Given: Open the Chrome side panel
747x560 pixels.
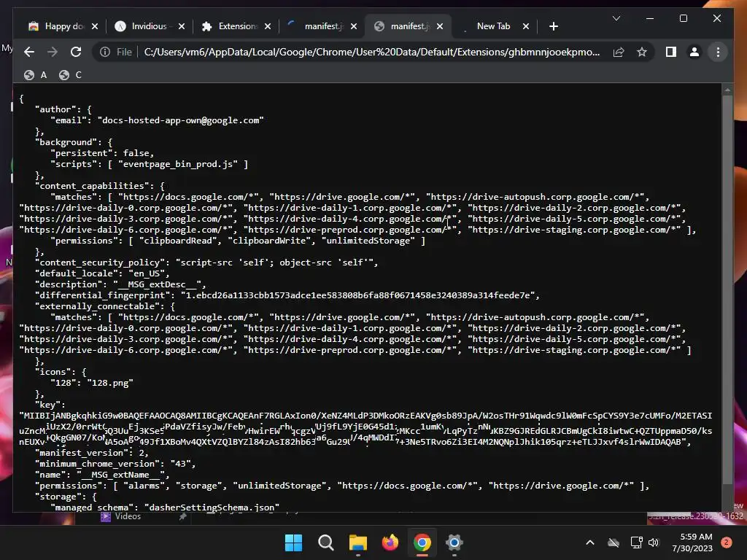Looking at the screenshot, I should (x=671, y=52).
